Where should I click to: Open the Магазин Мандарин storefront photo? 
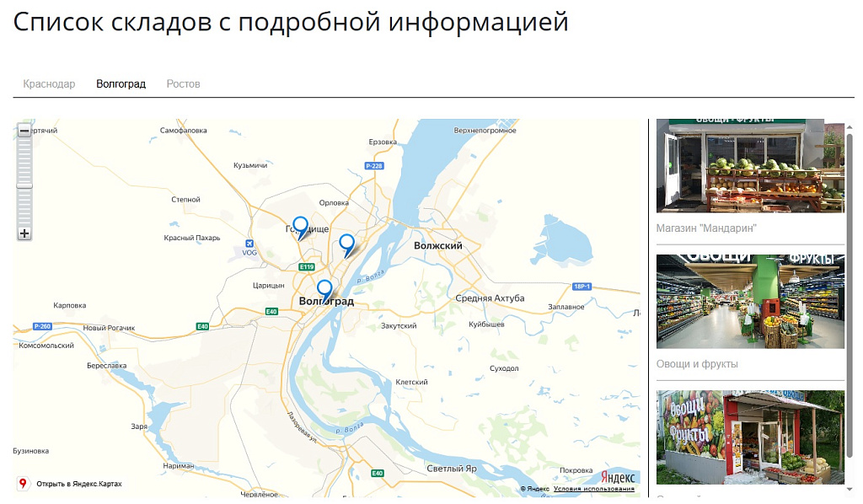(x=750, y=166)
